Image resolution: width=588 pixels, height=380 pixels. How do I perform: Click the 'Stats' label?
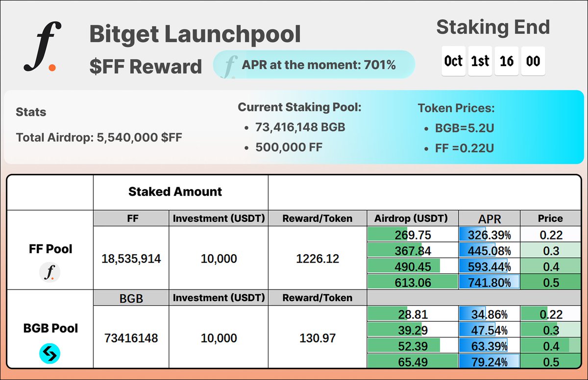(31, 112)
